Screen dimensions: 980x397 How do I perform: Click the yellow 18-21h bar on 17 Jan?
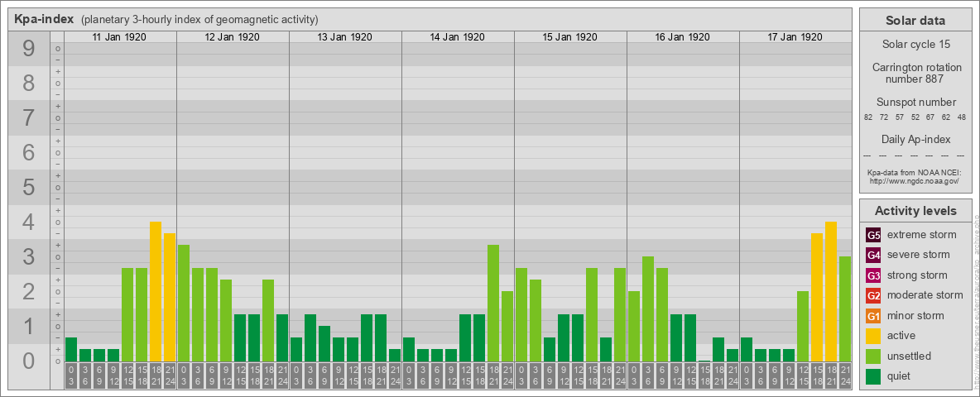[x=831, y=291]
